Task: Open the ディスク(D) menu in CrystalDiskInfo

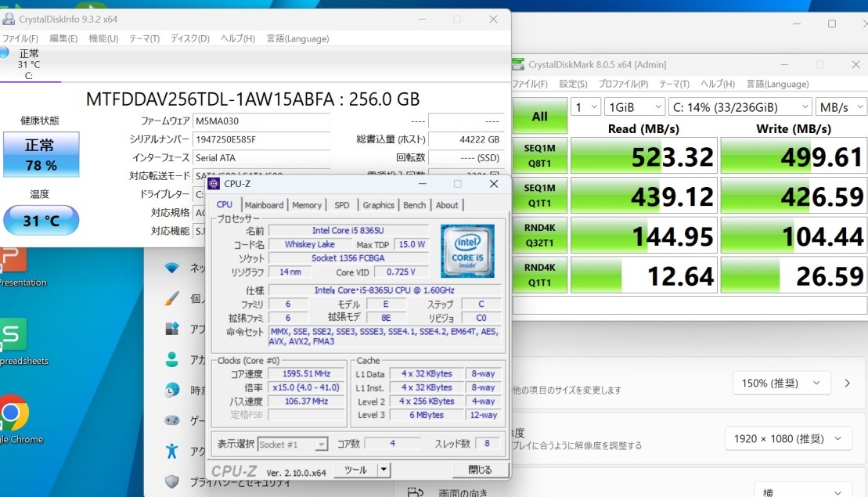Action: (x=190, y=38)
